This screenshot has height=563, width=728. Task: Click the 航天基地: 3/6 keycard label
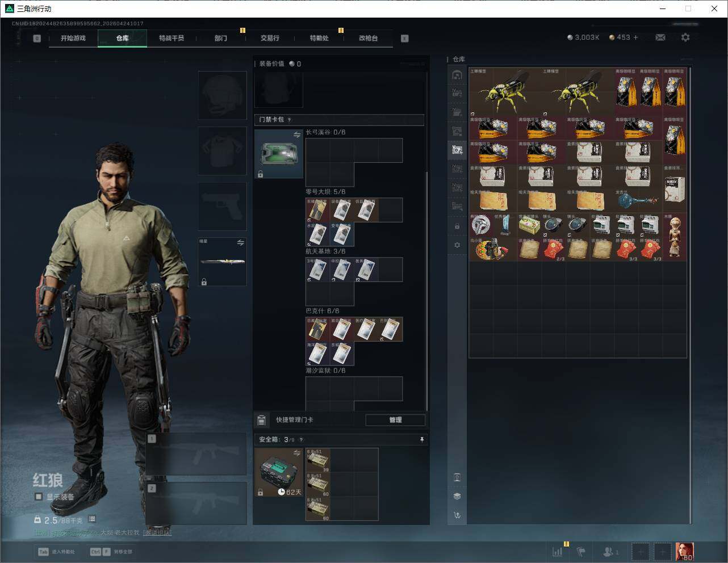325,251
